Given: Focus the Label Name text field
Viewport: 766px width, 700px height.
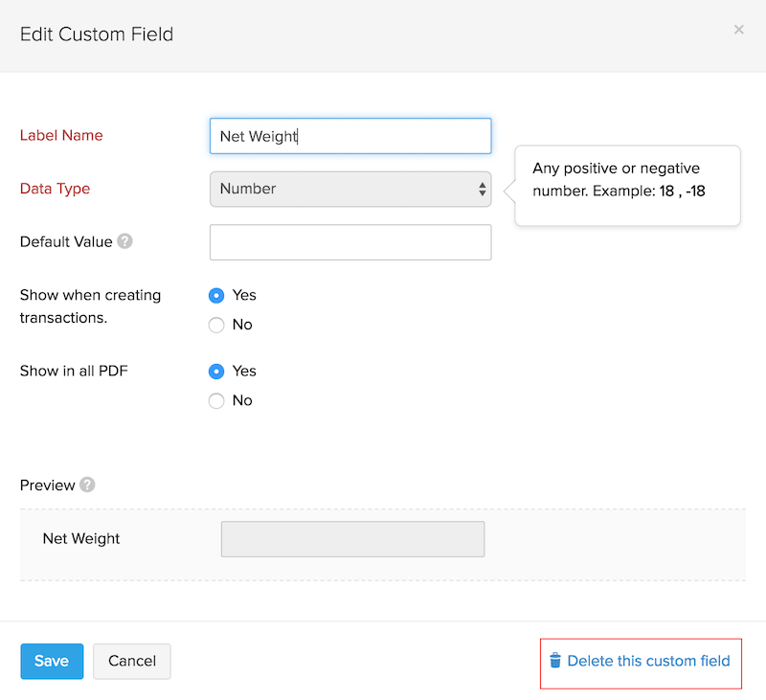Looking at the screenshot, I should tap(350, 136).
